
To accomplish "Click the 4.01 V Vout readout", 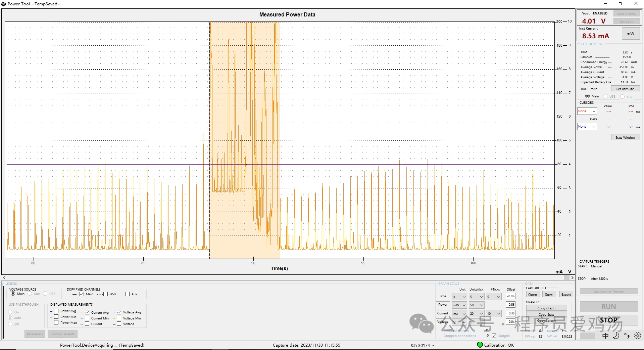I will point(594,21).
